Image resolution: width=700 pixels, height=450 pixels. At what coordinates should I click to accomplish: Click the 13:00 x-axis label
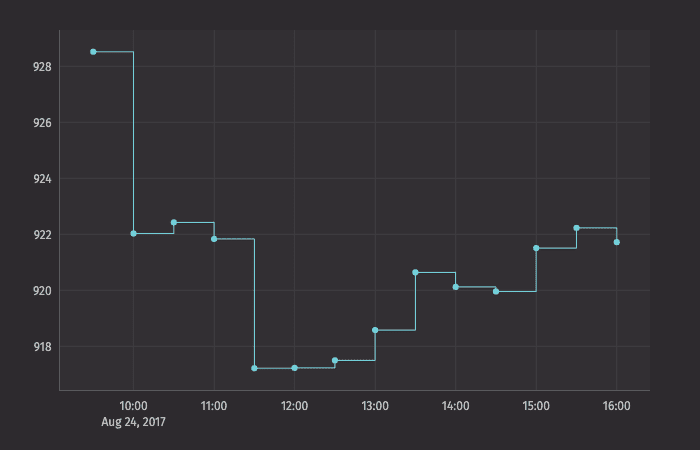[x=375, y=406]
